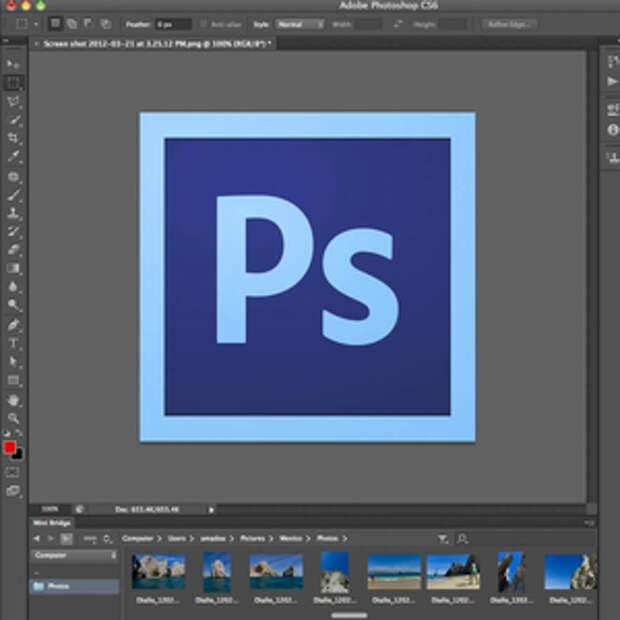The width and height of the screenshot is (620, 620).
Task: Select the Zoom tool in toolbox
Action: (13, 418)
